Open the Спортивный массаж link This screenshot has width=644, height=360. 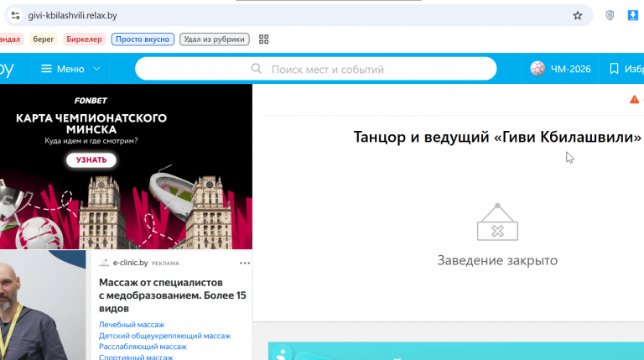click(136, 357)
